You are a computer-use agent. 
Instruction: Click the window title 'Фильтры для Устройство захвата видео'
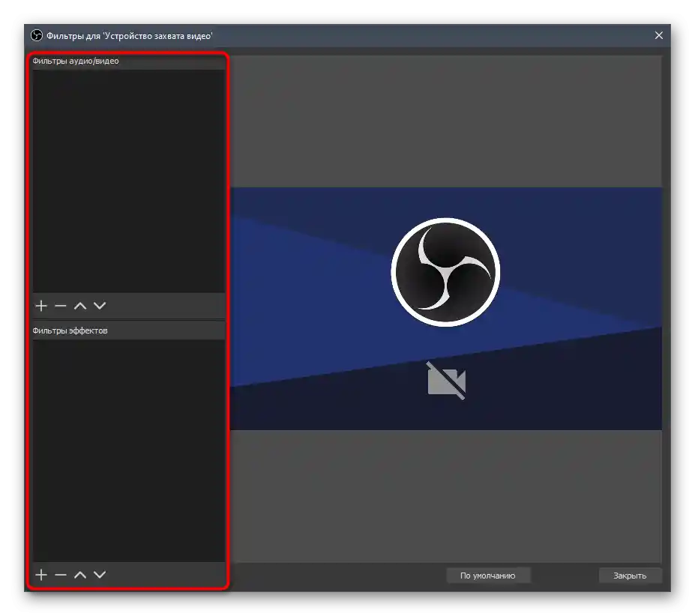pyautogui.click(x=130, y=36)
